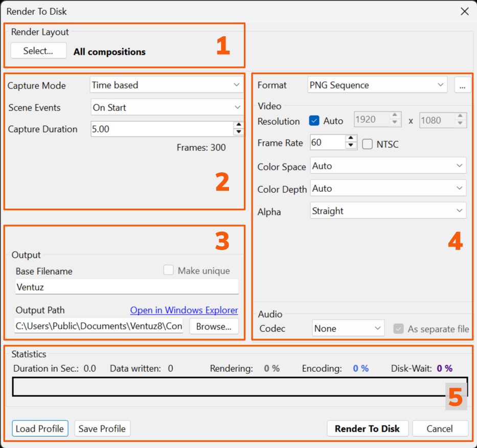Increase Capture Duration with up arrow
The image size is (477, 448).
point(238,125)
